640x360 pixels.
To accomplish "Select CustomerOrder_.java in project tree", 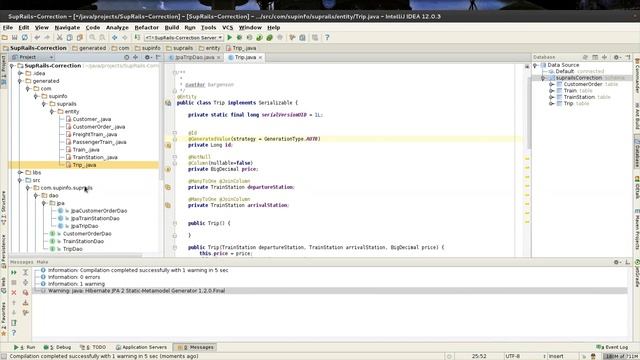I will pos(99,127).
